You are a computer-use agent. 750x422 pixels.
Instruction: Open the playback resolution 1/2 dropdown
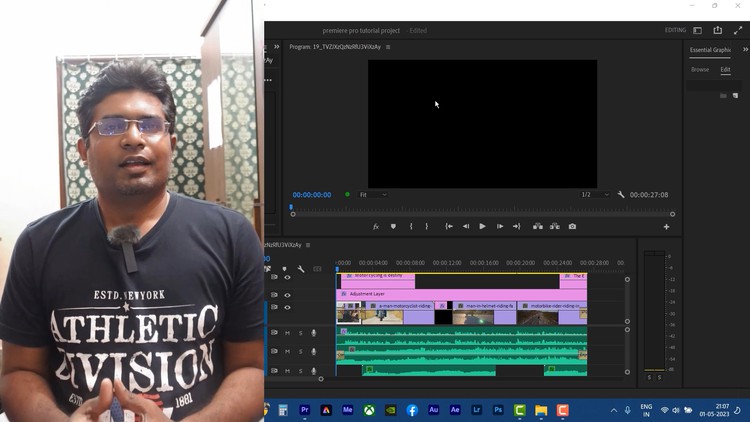point(594,195)
